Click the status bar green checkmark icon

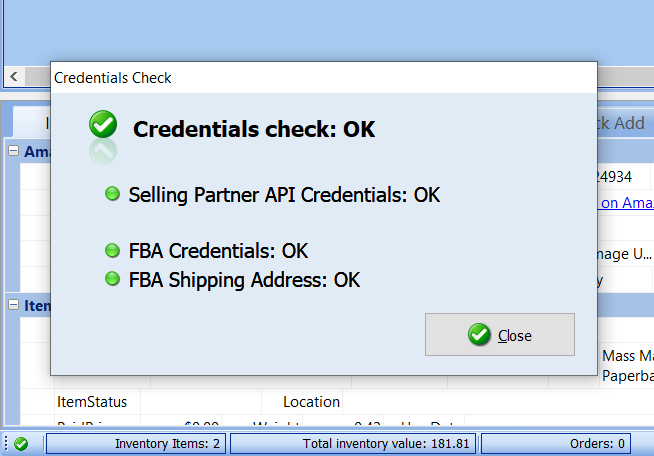pos(21,443)
